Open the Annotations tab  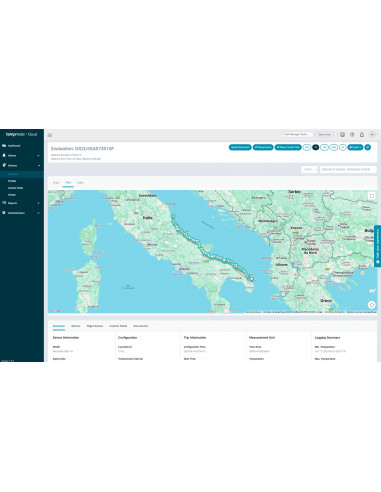(140, 326)
